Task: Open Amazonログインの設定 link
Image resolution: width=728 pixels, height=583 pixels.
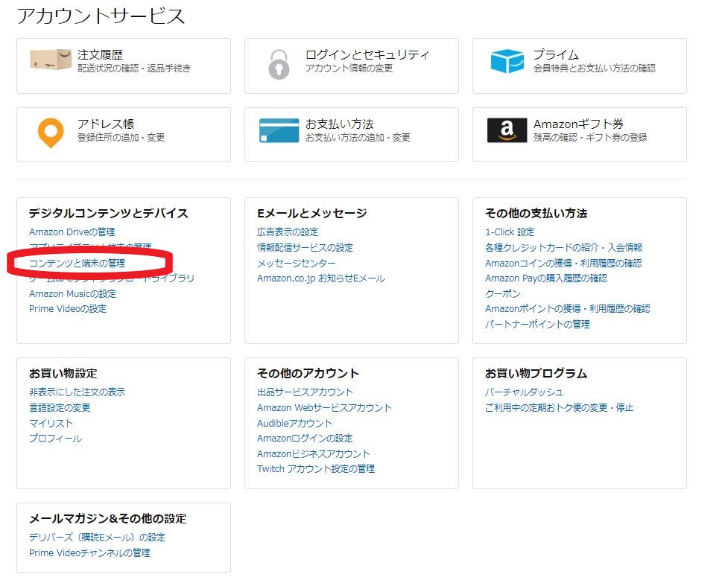Action: click(x=305, y=439)
